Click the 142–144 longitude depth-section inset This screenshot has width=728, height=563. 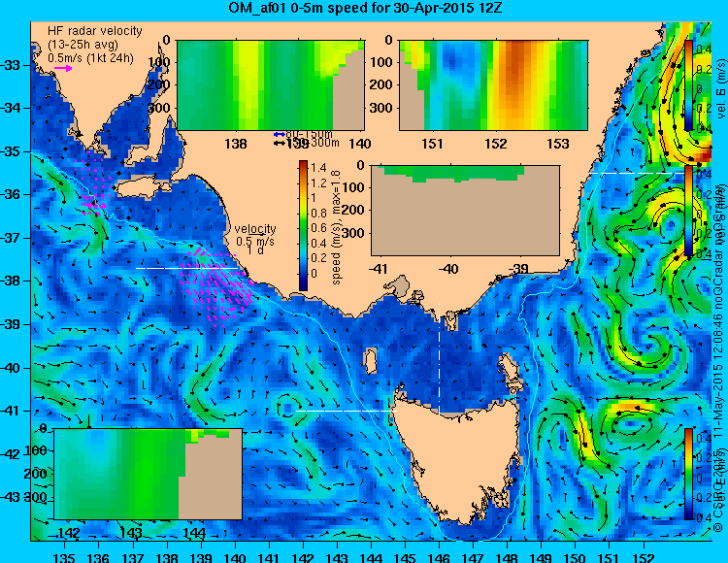pos(149,475)
